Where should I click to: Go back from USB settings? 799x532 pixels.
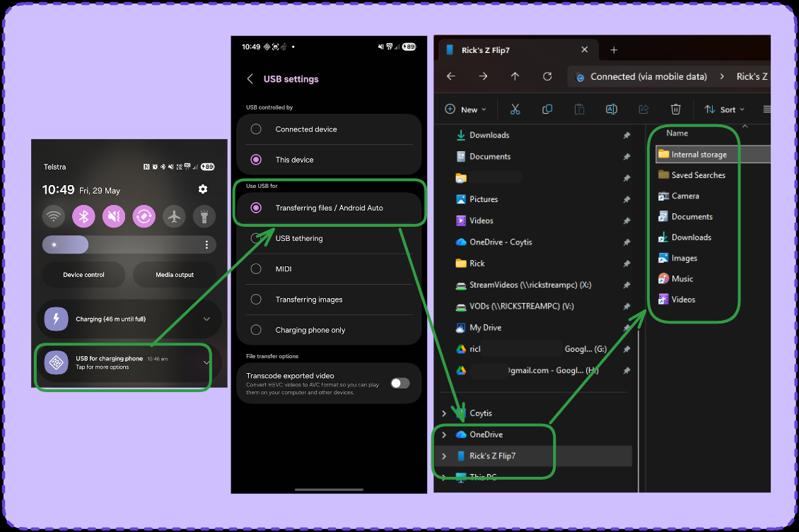coord(250,79)
